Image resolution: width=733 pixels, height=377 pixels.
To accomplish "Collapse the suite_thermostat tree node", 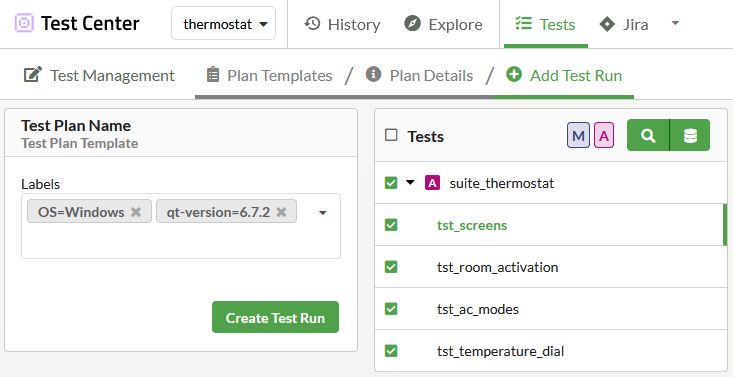I will click(410, 182).
